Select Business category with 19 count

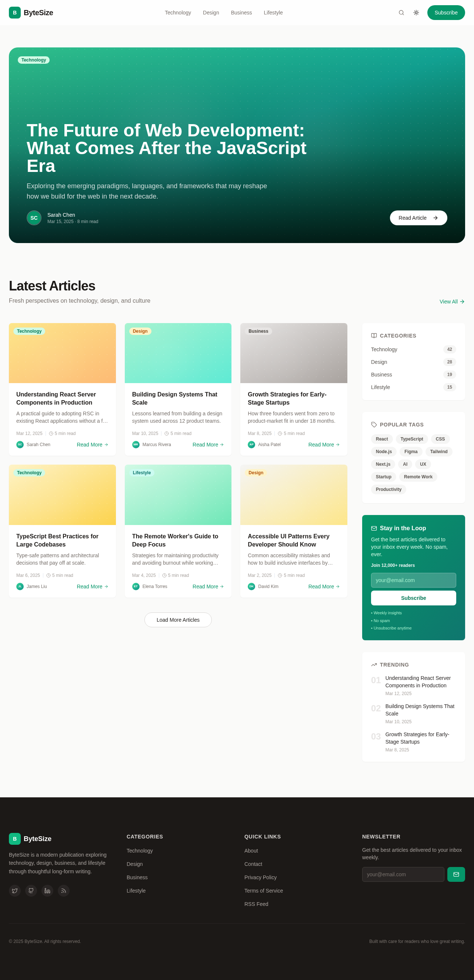tap(413, 375)
